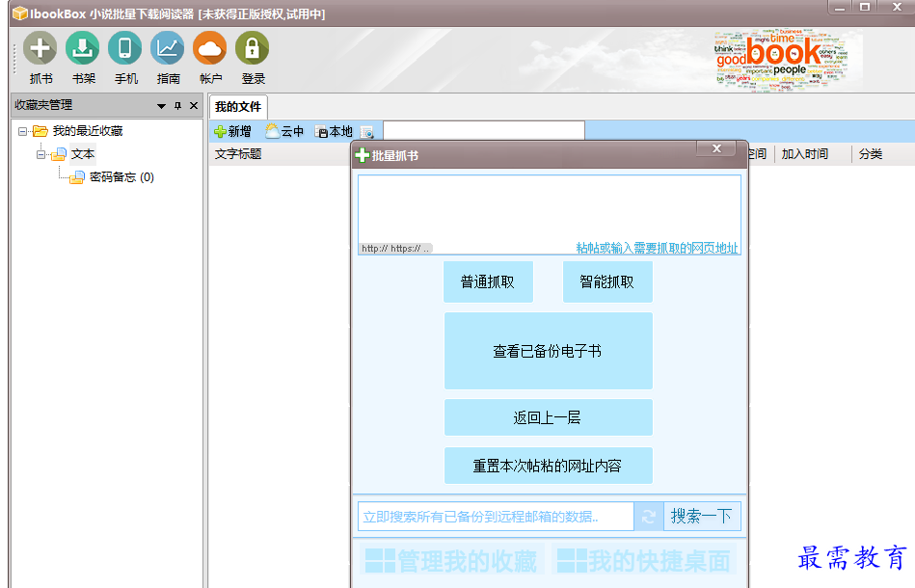Click the http:// https:// hint label
Screen dimensions: 915x588
[x=395, y=249]
